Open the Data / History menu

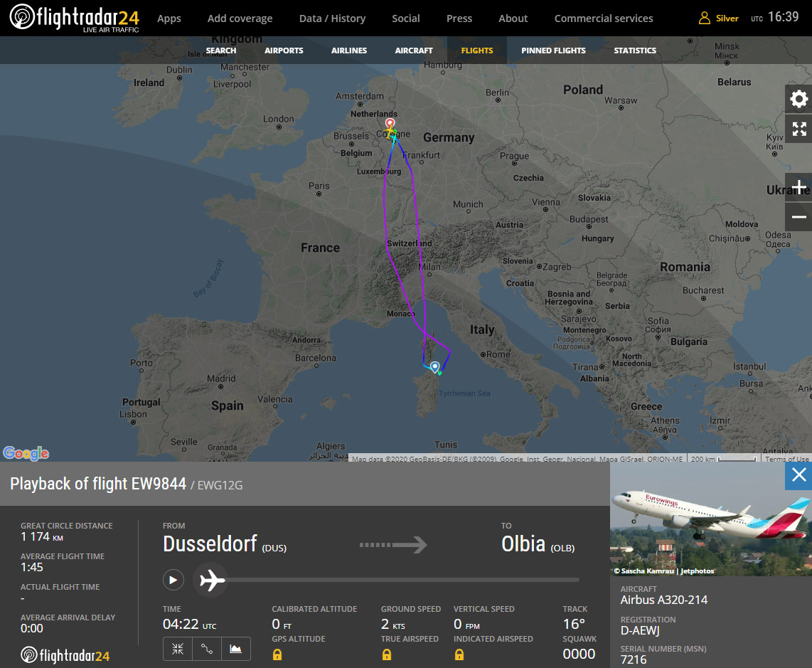(333, 18)
